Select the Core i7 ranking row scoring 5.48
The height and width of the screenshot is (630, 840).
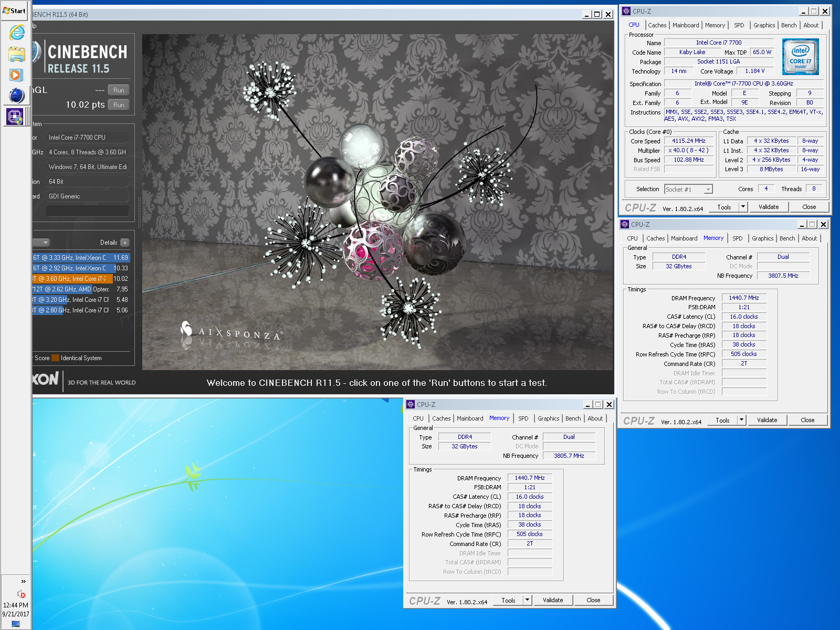click(81, 300)
